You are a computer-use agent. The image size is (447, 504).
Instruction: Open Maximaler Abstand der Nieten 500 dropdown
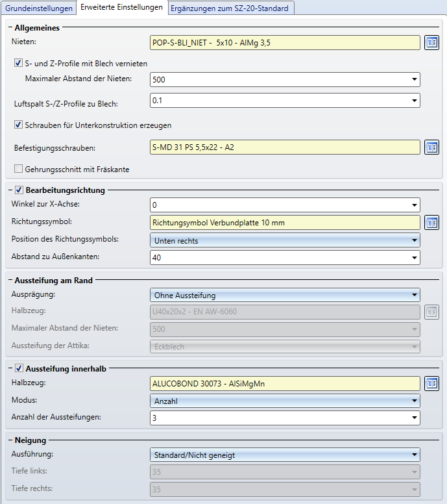[x=415, y=79]
